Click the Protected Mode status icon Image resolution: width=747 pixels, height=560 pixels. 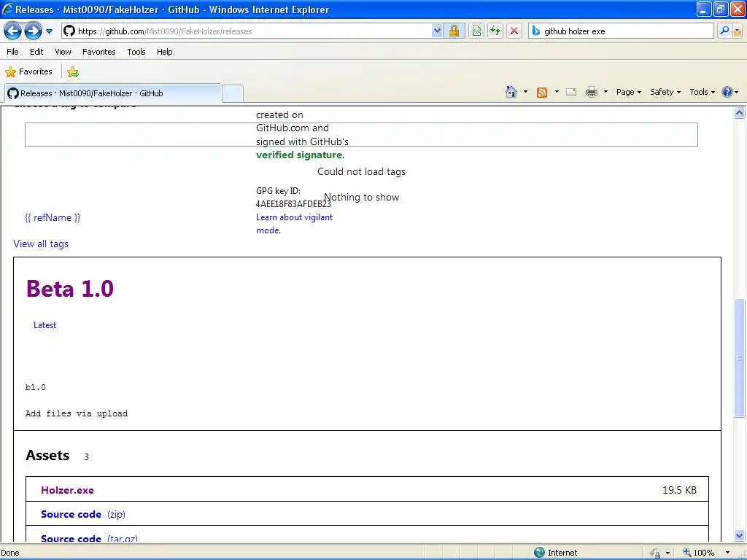click(x=656, y=553)
